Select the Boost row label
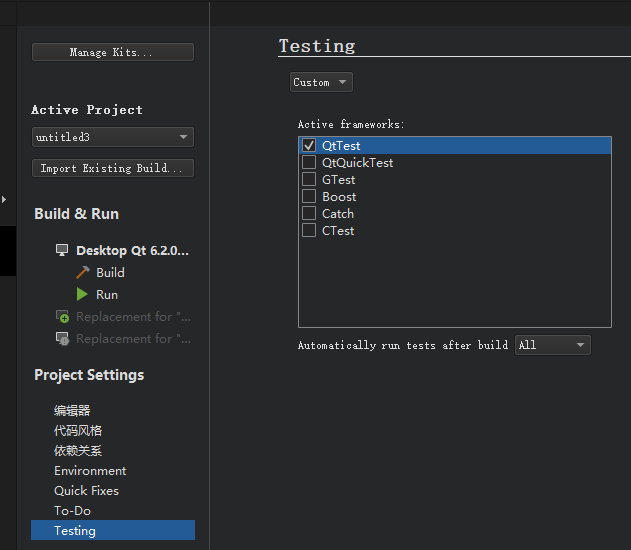 click(x=339, y=196)
